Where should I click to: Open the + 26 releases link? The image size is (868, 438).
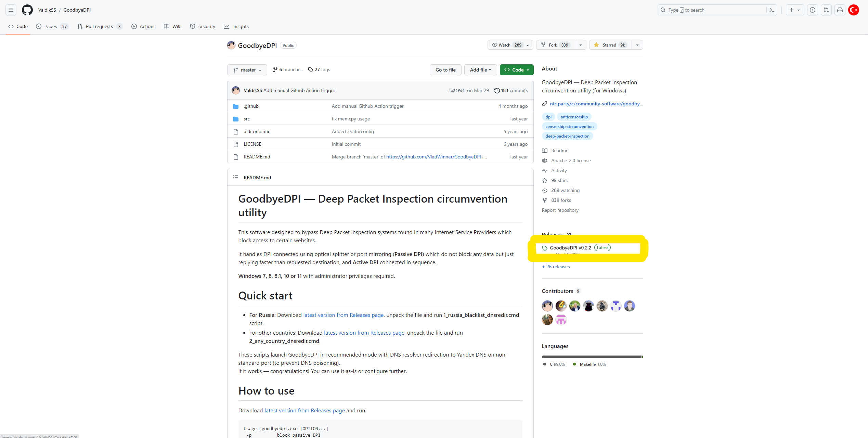tap(556, 267)
